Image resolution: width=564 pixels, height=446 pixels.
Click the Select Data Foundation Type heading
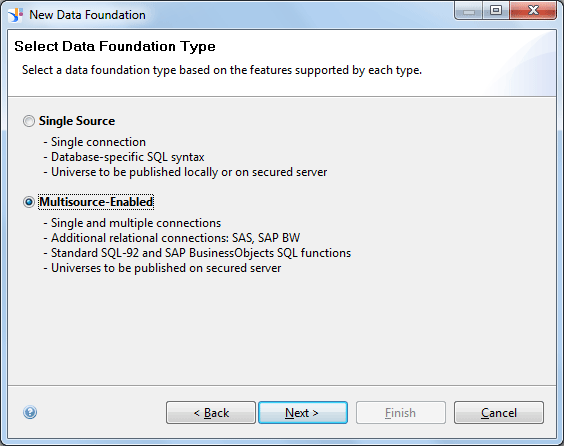[115, 46]
